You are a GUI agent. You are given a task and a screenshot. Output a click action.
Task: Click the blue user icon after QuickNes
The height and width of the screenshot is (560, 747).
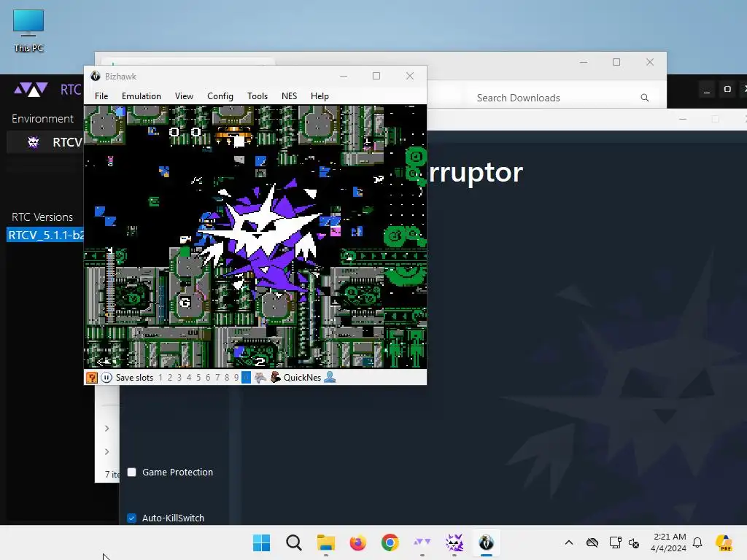[x=330, y=378]
